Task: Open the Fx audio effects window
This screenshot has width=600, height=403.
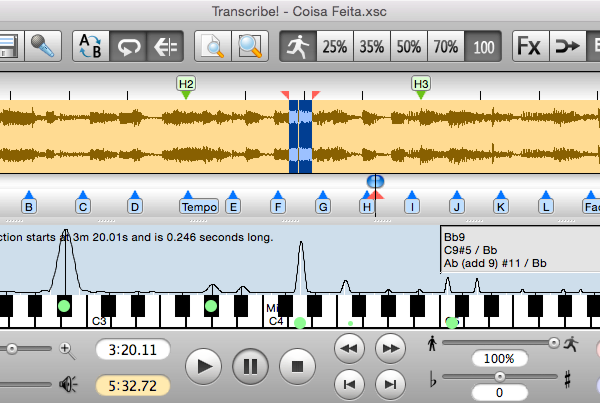Action: pyautogui.click(x=531, y=46)
